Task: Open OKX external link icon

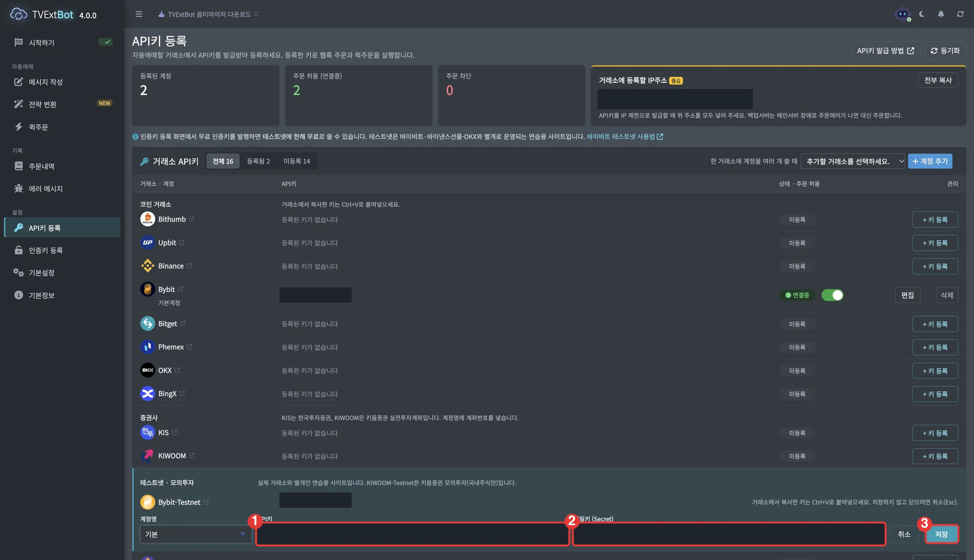Action: click(x=177, y=370)
